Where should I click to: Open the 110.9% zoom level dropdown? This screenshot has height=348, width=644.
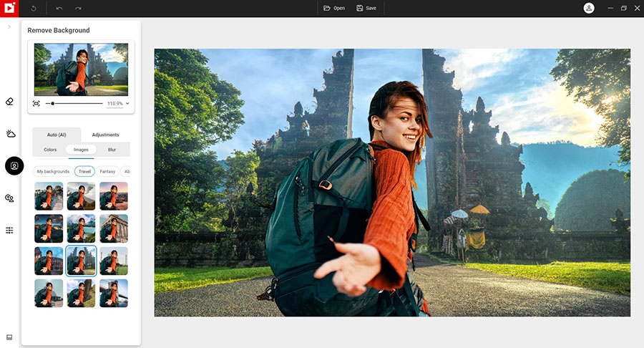click(x=118, y=104)
